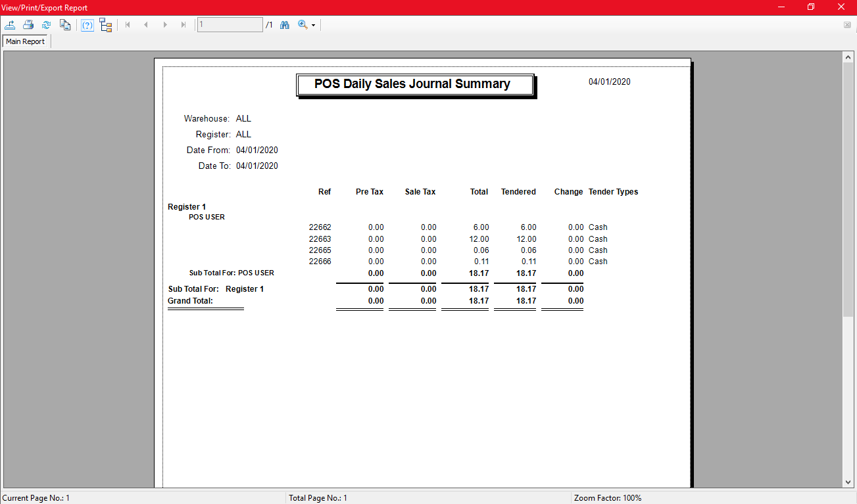The image size is (857, 504).
Task: Click the Export Report icon
Action: 10,25
